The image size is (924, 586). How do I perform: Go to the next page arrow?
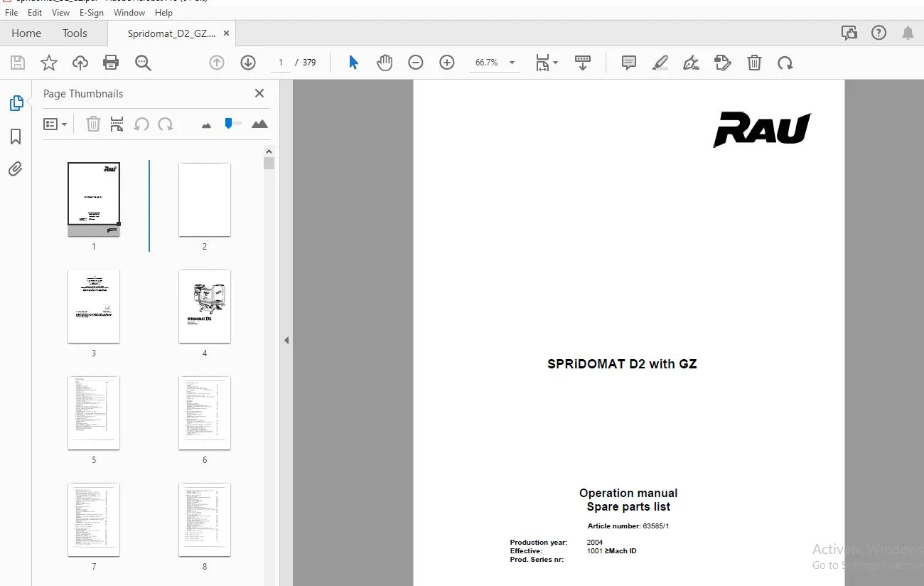pyautogui.click(x=248, y=63)
